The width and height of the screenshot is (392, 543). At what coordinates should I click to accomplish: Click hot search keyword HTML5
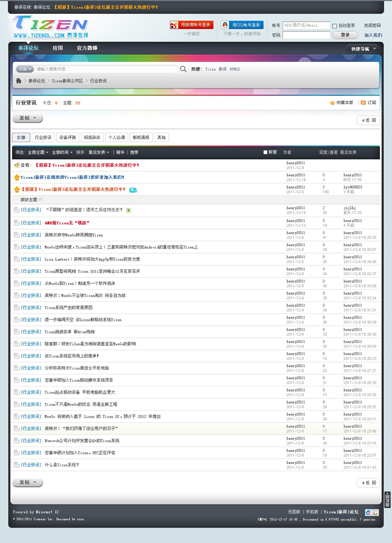[x=234, y=69]
